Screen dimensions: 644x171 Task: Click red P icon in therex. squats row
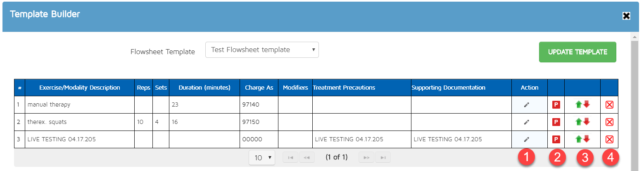pyautogui.click(x=556, y=122)
